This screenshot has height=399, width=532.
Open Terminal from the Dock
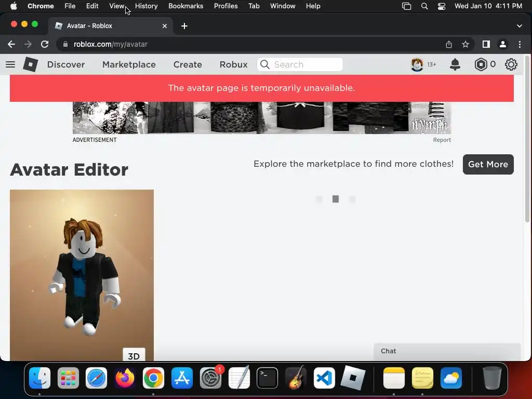click(x=268, y=378)
